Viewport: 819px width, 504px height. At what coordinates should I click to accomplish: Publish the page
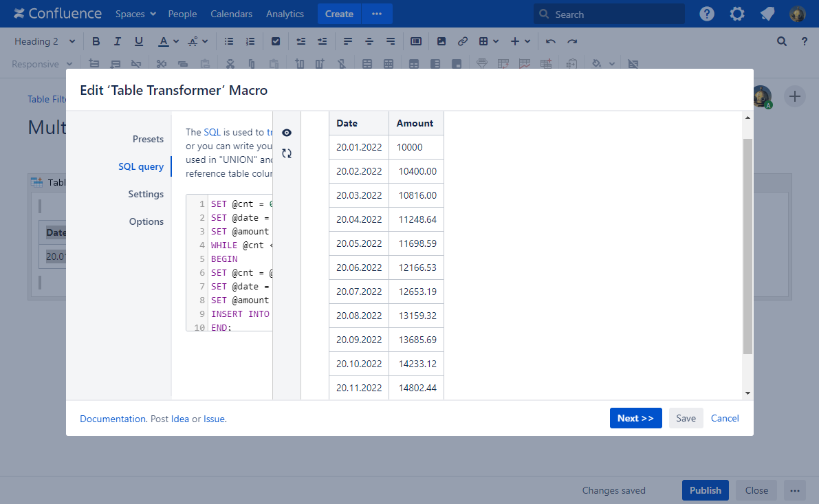705,490
